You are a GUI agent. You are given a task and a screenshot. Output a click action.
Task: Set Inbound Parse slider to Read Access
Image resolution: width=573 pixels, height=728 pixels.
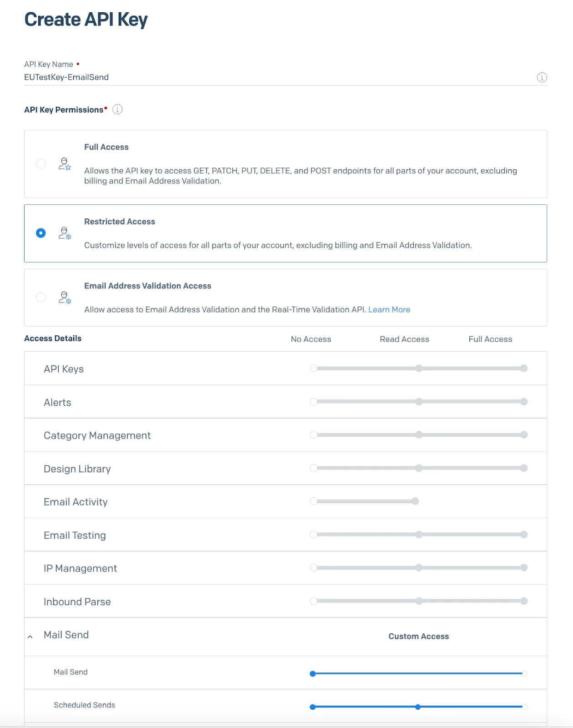pos(419,601)
